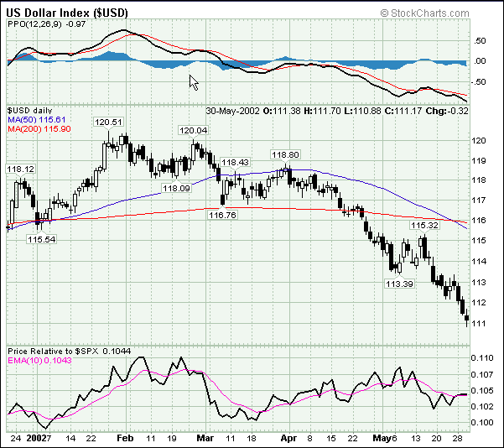Click the 0.110 relative strength axis label
The width and height of the screenshot is (504, 448).
click(482, 358)
